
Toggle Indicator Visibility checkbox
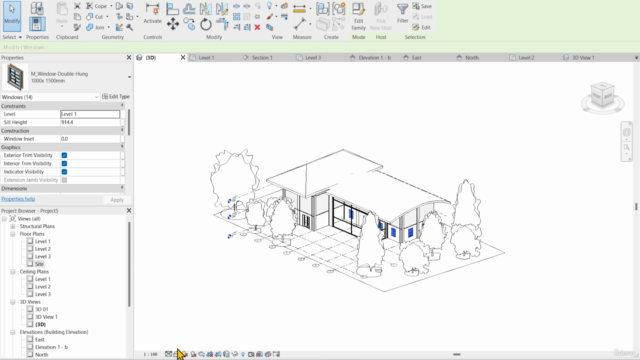click(64, 172)
